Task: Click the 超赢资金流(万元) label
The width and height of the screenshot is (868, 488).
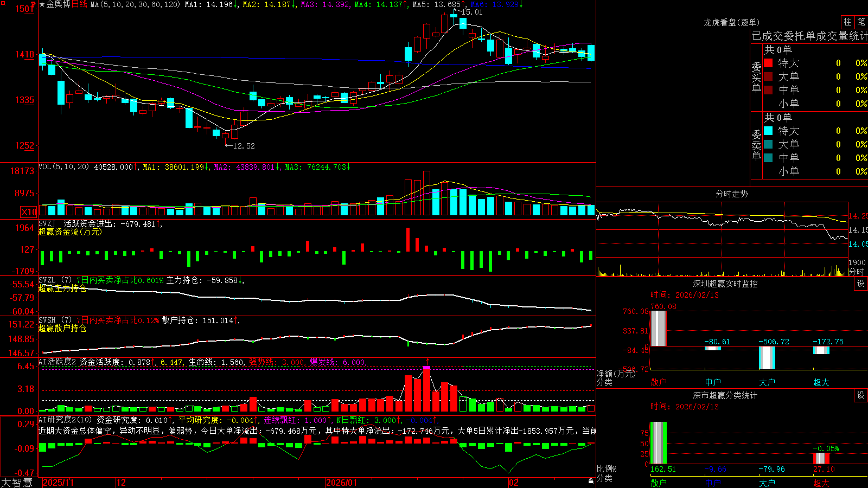Action: coord(70,232)
